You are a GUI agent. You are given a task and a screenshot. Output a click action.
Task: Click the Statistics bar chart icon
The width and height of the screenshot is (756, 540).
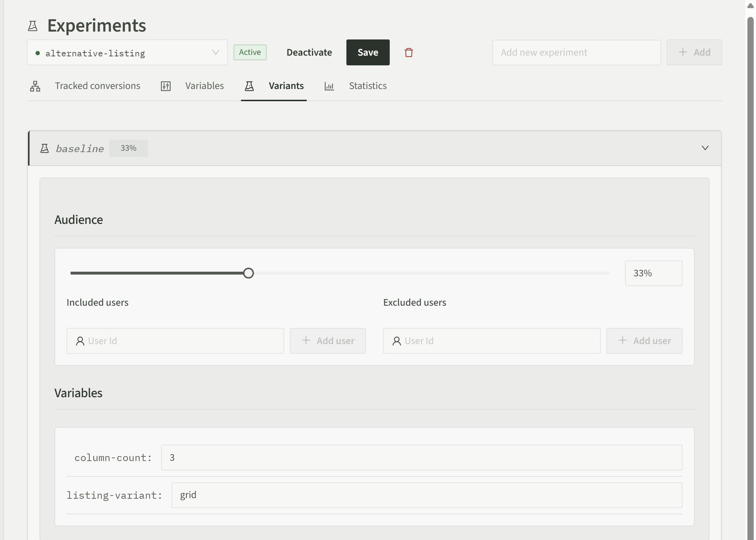329,86
